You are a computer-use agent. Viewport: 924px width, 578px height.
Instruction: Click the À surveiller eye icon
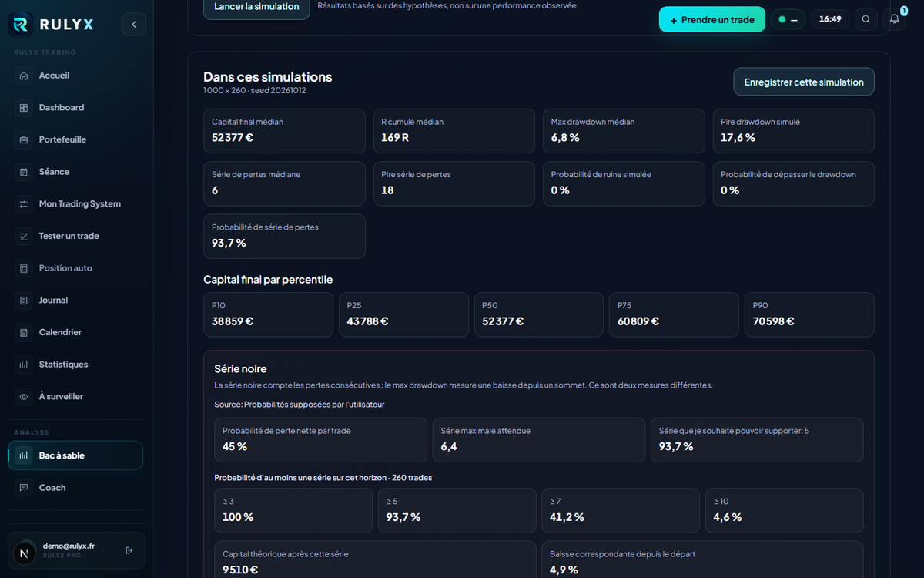point(24,397)
